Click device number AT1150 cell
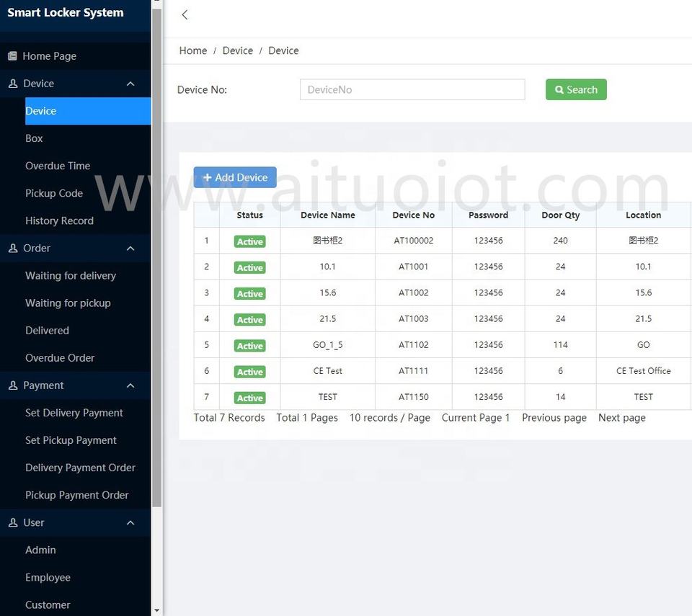This screenshot has height=616, width=692. [x=414, y=397]
